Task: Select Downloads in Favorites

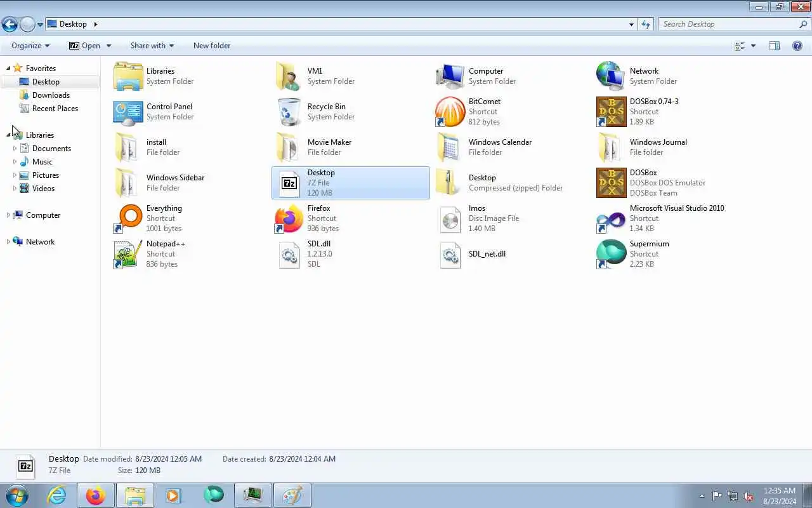Action: point(51,95)
